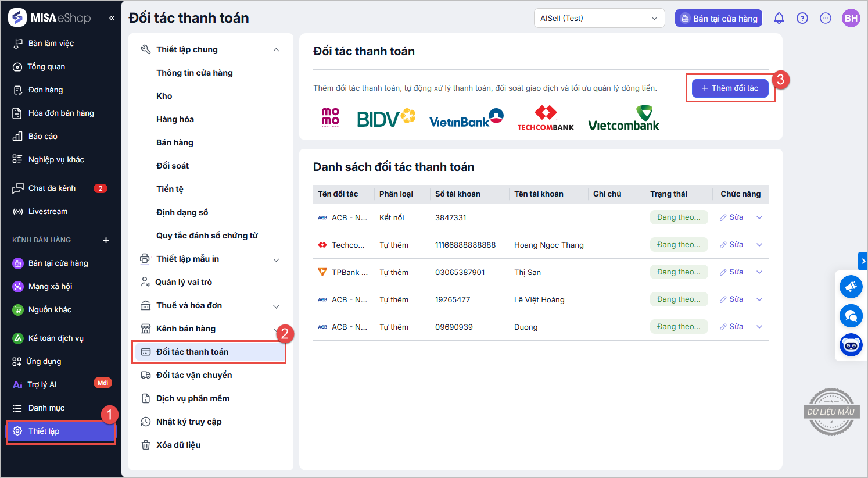The height and width of the screenshot is (478, 868).
Task: Open the help question mark icon
Action: pyautogui.click(x=802, y=18)
